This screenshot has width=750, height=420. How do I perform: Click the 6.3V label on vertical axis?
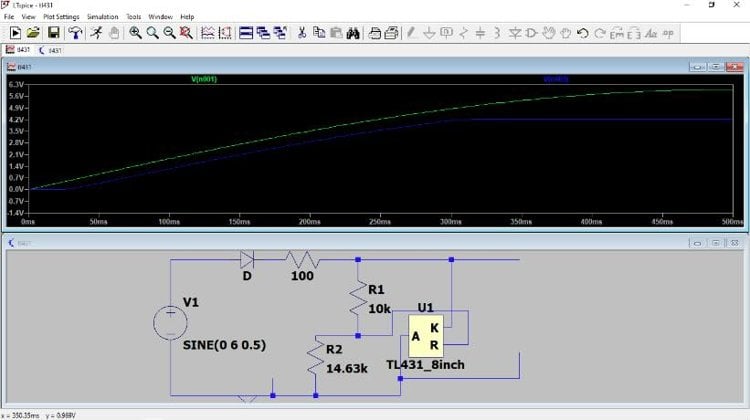pyautogui.click(x=16, y=85)
